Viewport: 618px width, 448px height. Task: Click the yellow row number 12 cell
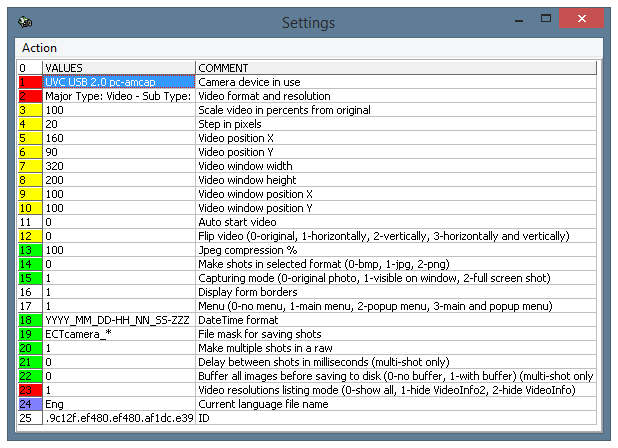point(30,236)
